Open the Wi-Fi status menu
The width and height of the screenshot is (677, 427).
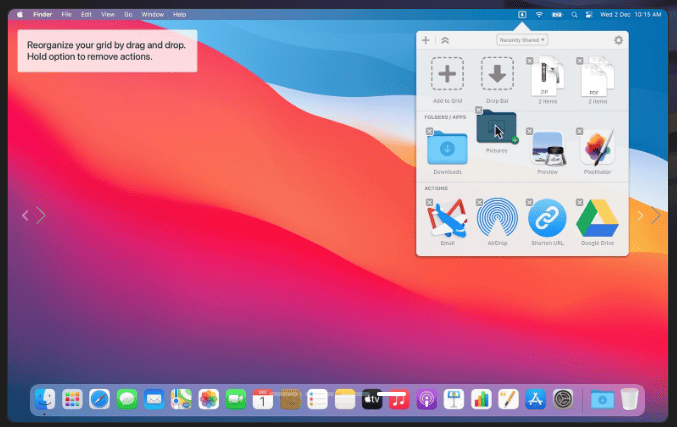[539, 15]
